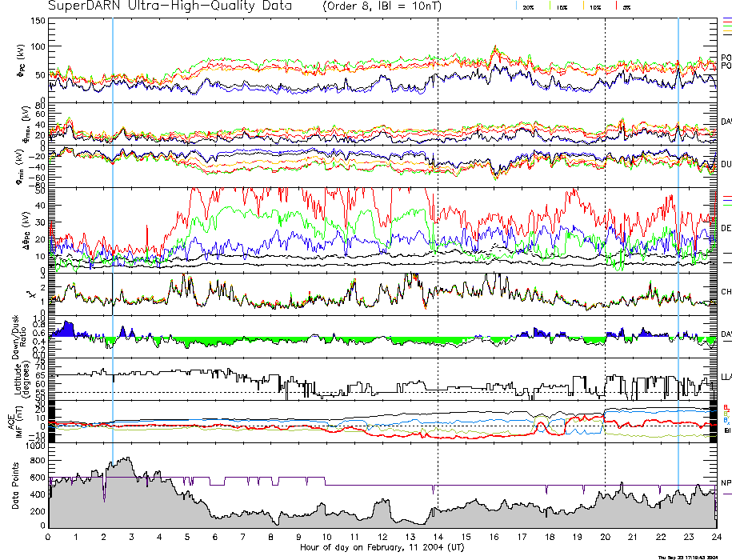Click the 15% legend entry at top

tap(561, 6)
